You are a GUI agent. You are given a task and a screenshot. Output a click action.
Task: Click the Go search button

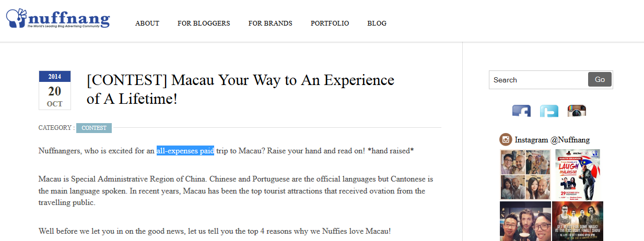click(x=600, y=79)
